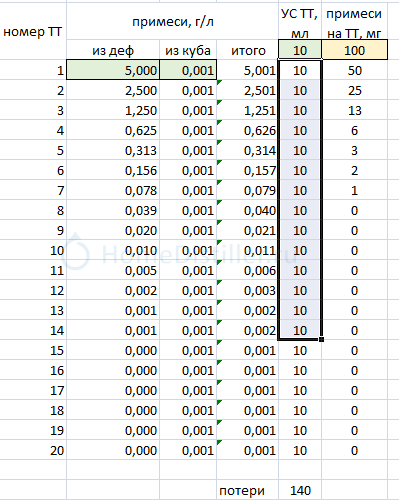Image resolution: width=399 pixels, height=500 pixels.
Task: Select the 'итого' column header
Action: pyautogui.click(x=248, y=50)
